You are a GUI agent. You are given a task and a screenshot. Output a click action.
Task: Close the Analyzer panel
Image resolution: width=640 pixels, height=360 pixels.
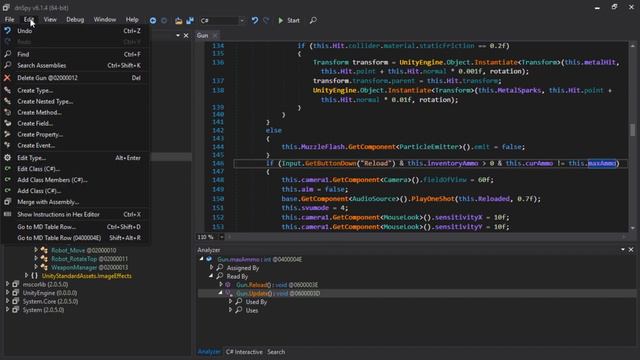[x=631, y=249]
